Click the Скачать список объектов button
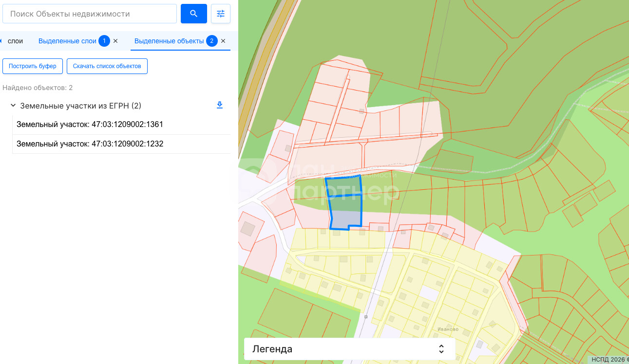Screen dimensions: 629x364 click(x=107, y=66)
